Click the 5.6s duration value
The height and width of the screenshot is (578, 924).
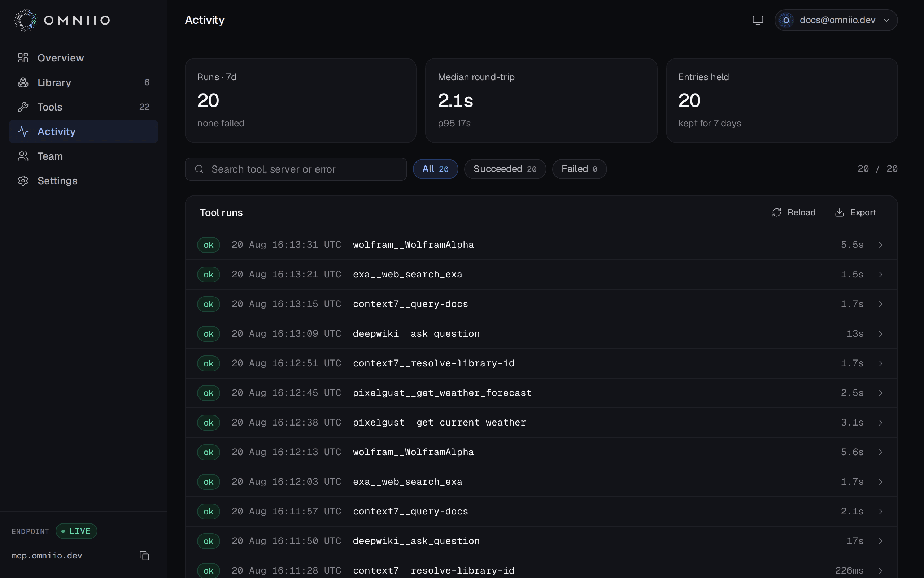click(x=852, y=452)
